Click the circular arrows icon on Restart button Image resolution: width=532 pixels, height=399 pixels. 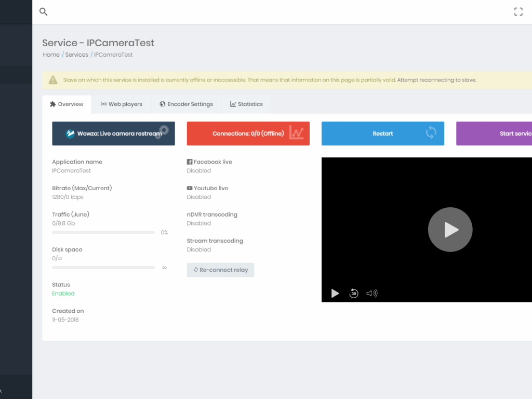[431, 133]
